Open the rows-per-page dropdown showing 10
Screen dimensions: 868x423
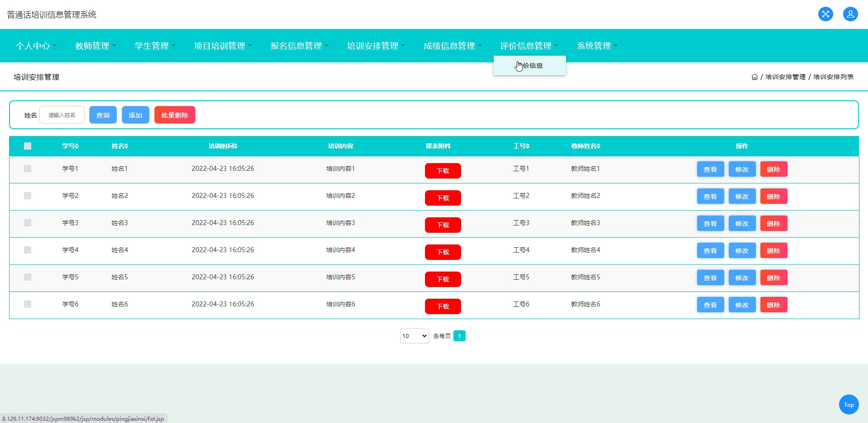pos(414,336)
